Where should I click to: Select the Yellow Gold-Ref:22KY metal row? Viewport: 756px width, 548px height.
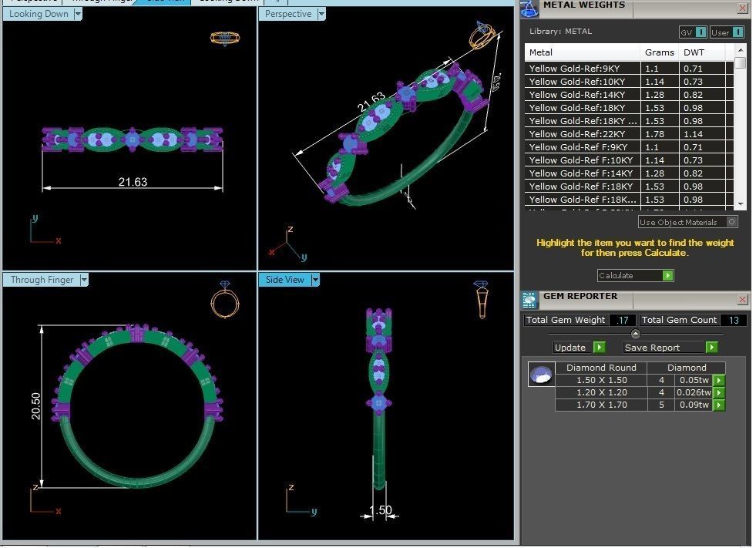[x=583, y=133]
